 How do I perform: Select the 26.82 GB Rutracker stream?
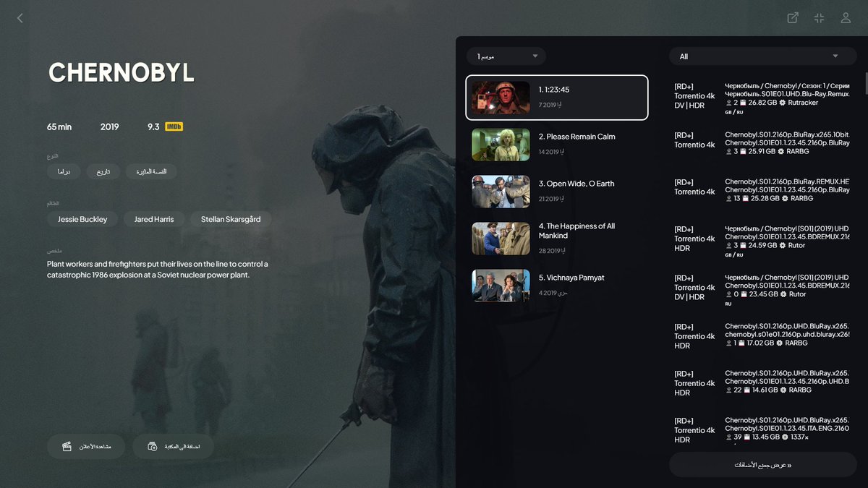click(762, 97)
